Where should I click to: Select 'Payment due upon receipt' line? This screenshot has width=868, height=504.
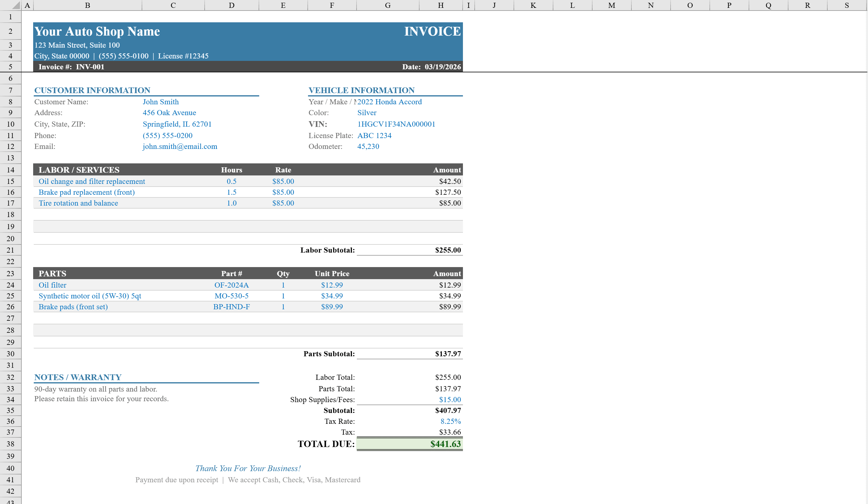point(248,480)
